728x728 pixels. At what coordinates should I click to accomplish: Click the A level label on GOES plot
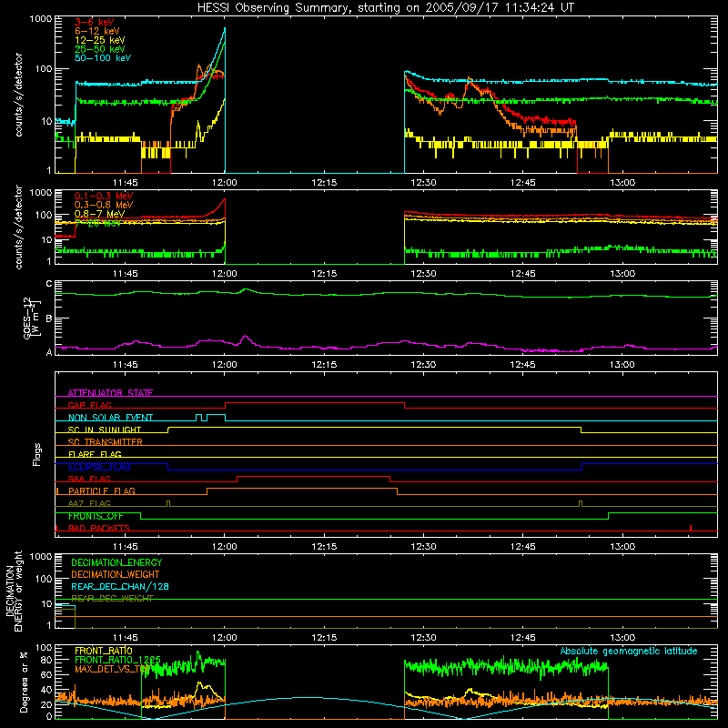coord(49,352)
